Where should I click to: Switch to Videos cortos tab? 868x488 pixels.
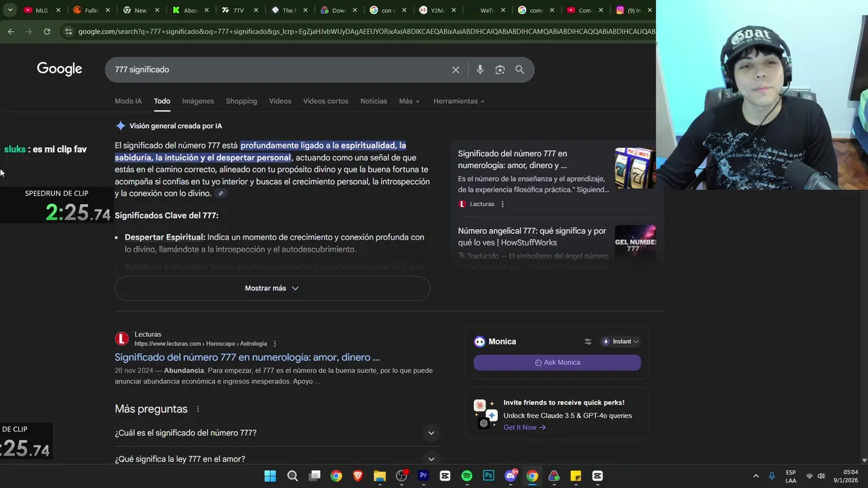coord(325,101)
